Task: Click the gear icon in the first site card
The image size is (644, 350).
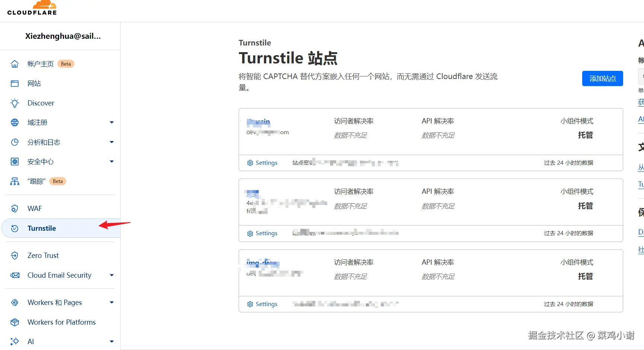Action: click(x=250, y=163)
